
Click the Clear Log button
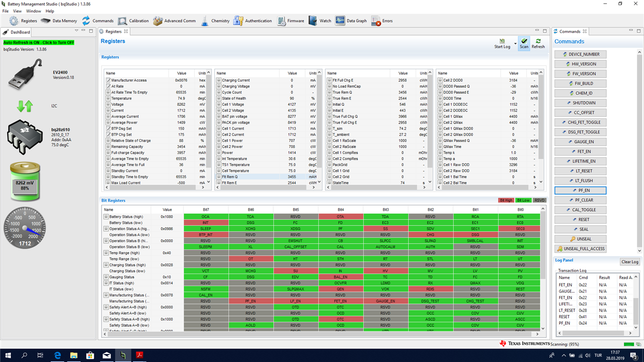coord(630,262)
